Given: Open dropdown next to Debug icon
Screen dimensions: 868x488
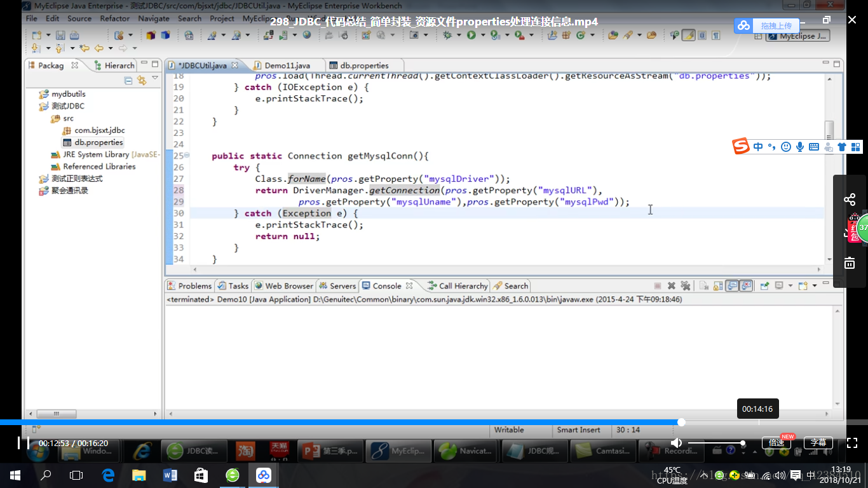Looking at the screenshot, I should [x=458, y=36].
